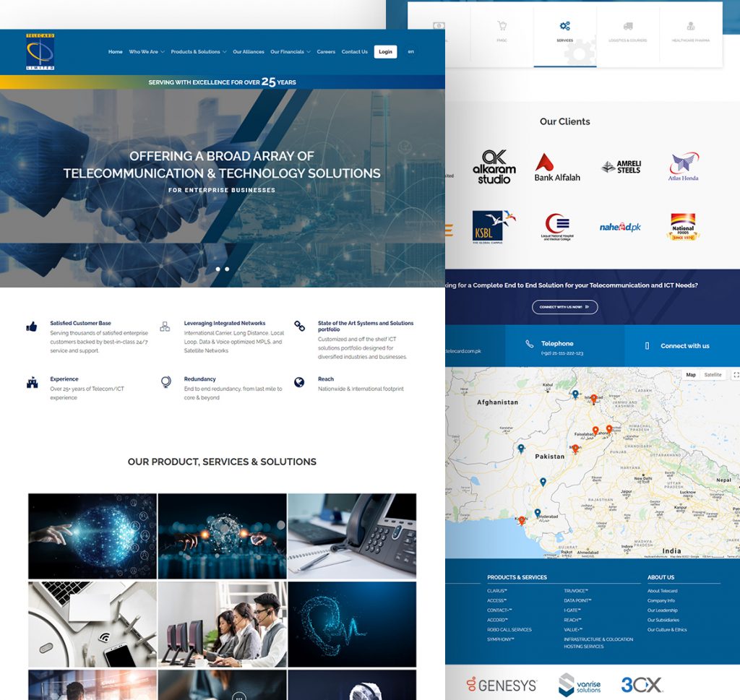Open the call center agents product thumbnail
The image size is (740, 700).
coord(223,624)
